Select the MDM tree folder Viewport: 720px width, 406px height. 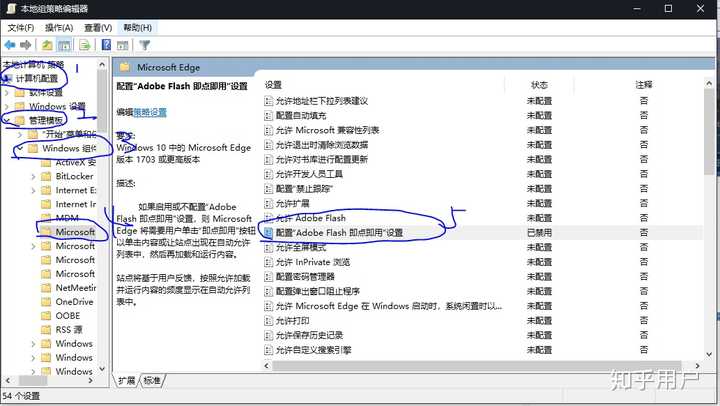click(67, 218)
